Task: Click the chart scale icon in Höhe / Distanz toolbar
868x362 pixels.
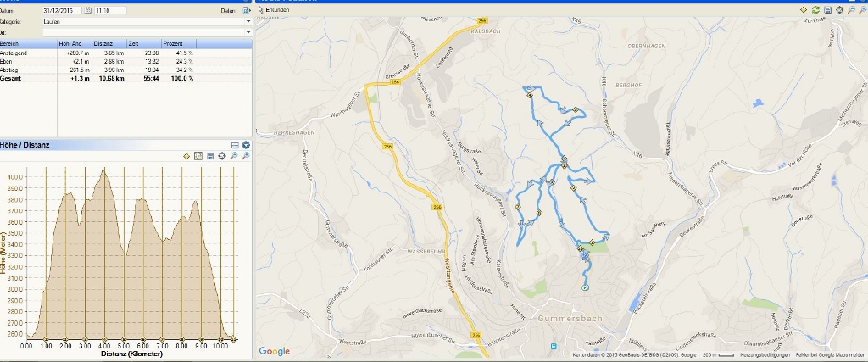Action: pyautogui.click(x=198, y=156)
